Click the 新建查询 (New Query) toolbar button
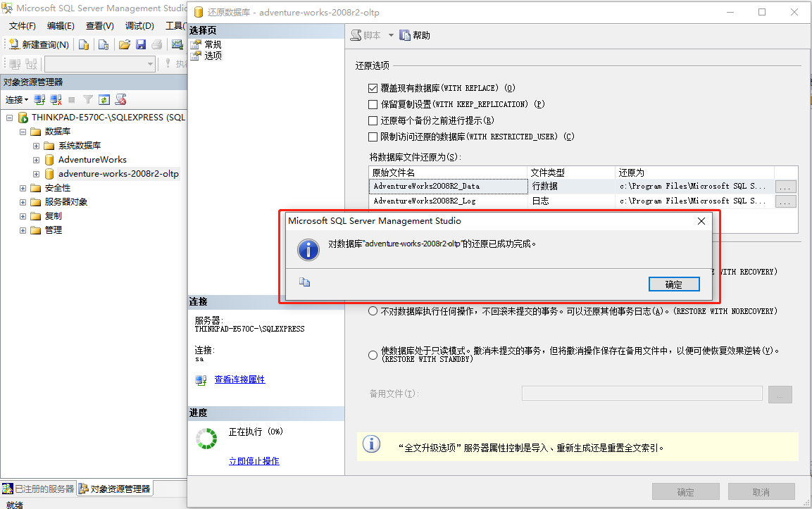Viewport: 812px width, 509px height. pos(39,45)
